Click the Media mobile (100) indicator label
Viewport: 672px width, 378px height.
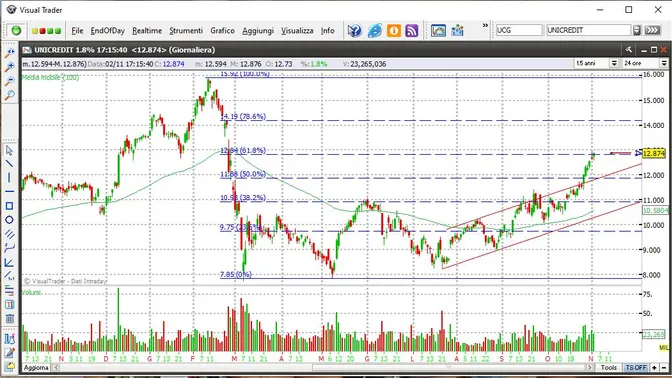[x=51, y=77]
